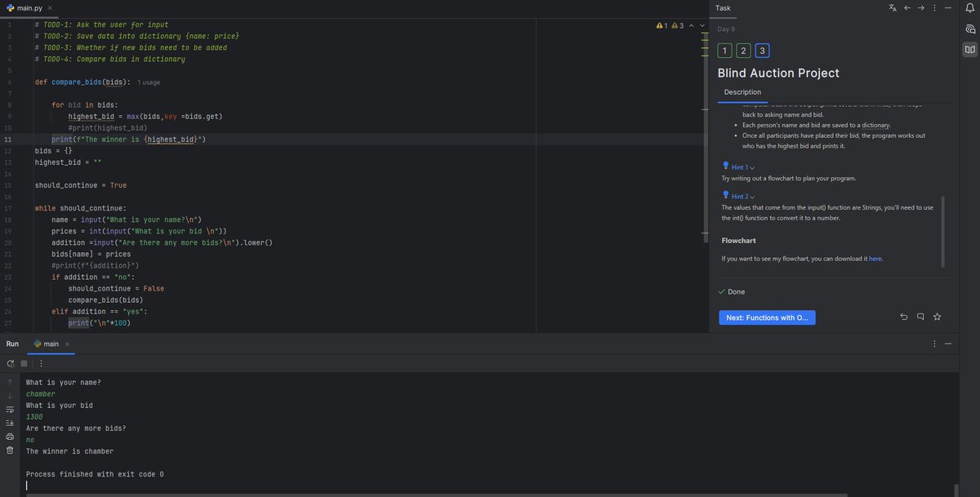This screenshot has width=980, height=497.
Task: Reset task with undo arrow icon
Action: (903, 317)
